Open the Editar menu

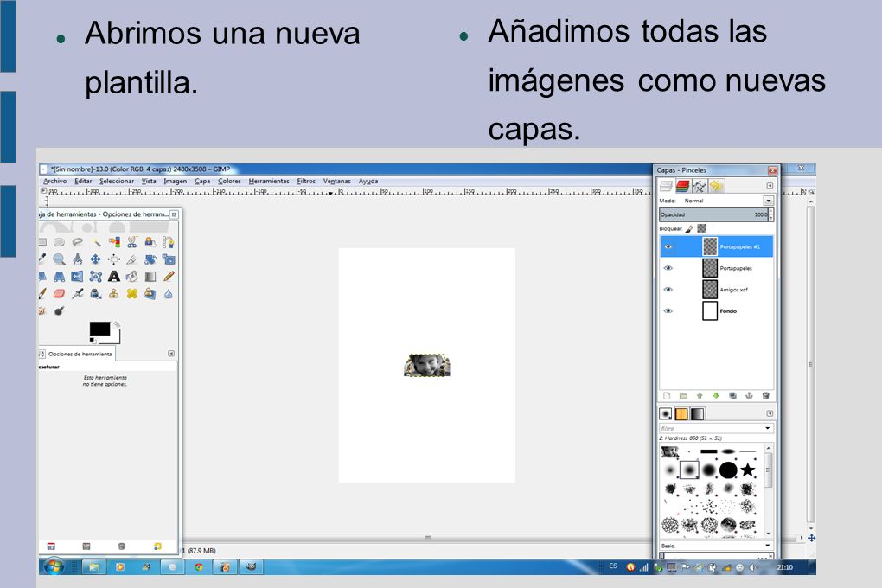tap(83, 182)
